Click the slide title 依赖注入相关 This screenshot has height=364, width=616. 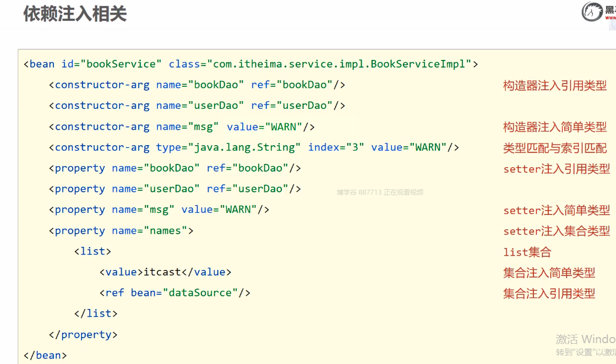75,14
